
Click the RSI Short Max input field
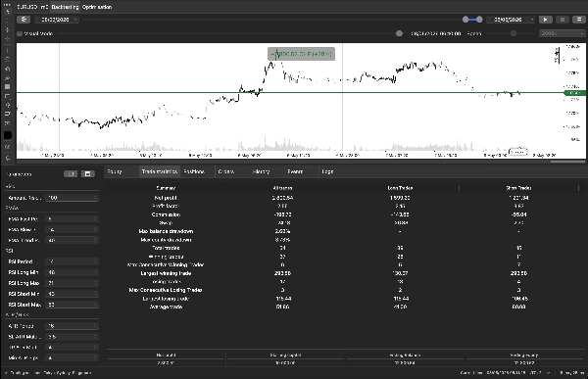(x=72, y=305)
